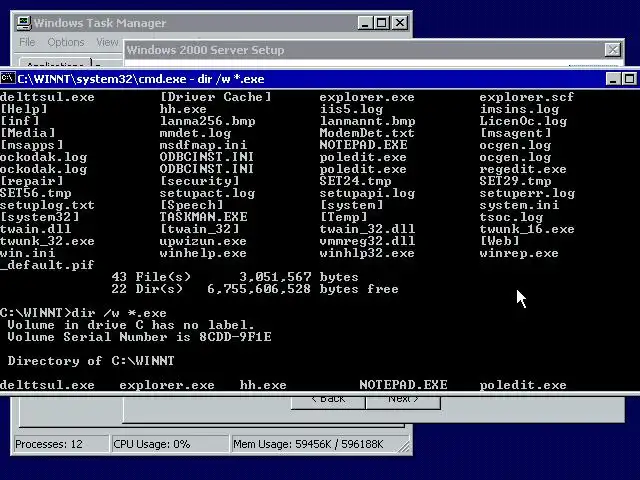Minimize the cmd.exe command prompt window
Screen dimensions: 640x480
[x=613, y=79]
